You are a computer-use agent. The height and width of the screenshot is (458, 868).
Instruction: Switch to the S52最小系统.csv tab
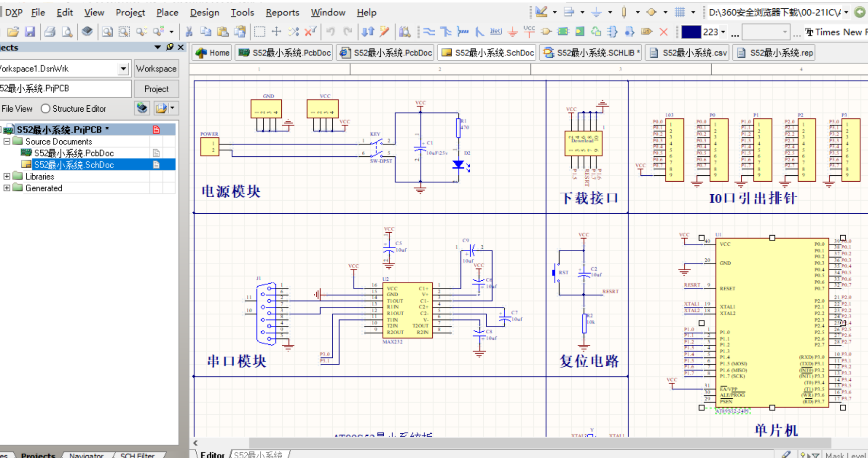[x=687, y=52]
